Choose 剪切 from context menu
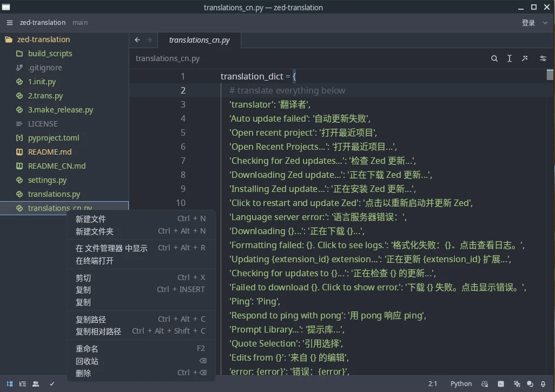This screenshot has height=392, width=555. [141, 278]
